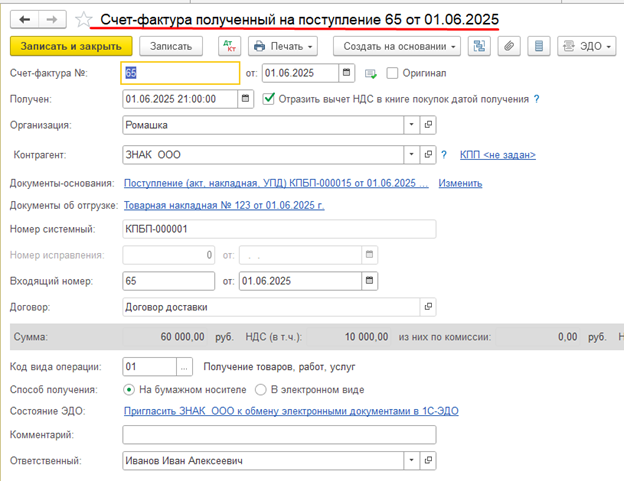Check the Оригинал checkbox

[x=392, y=73]
